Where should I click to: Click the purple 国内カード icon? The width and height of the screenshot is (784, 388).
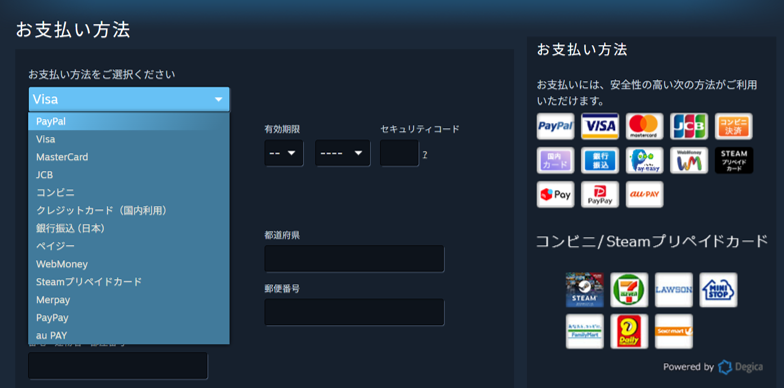[555, 160]
